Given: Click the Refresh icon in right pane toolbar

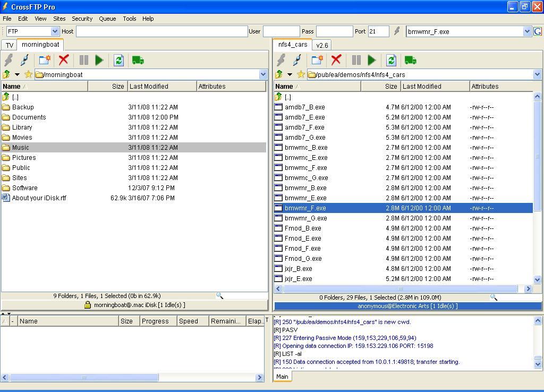Looking at the screenshot, I should (391, 60).
